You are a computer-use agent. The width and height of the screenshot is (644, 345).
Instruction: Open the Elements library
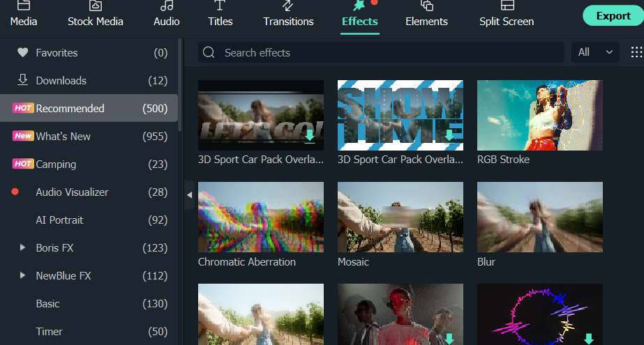click(426, 14)
